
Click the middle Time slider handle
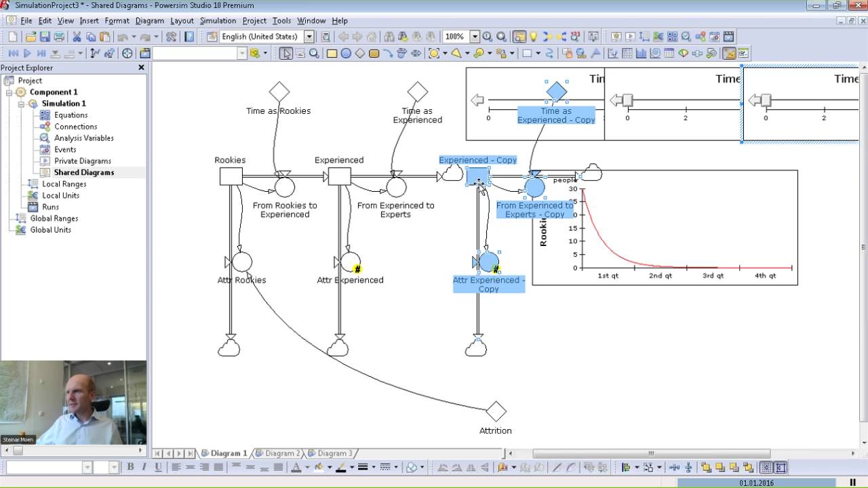(x=628, y=100)
